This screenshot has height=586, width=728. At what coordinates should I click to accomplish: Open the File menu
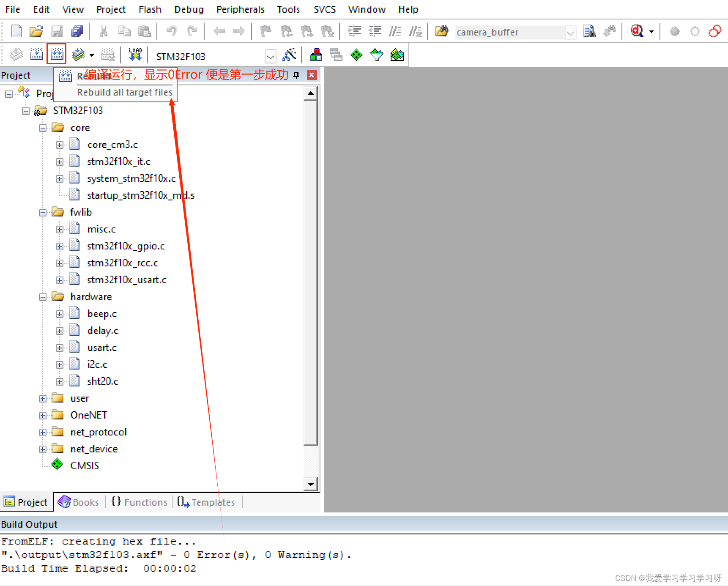point(13,9)
